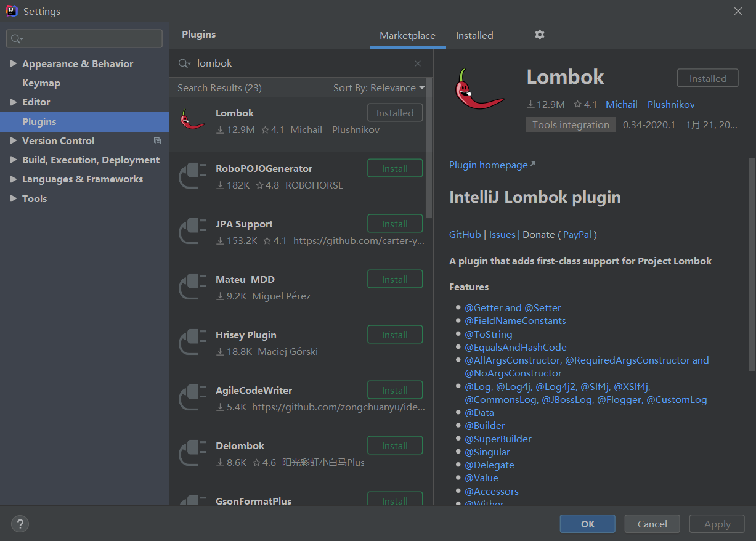Expand Appearance & Behavior settings

[x=14, y=63]
